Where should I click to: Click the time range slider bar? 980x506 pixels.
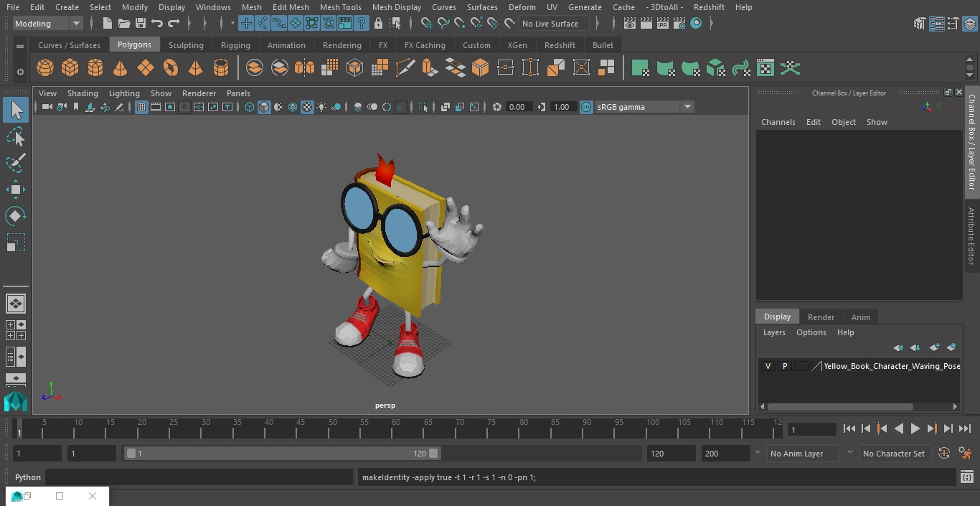click(x=281, y=454)
